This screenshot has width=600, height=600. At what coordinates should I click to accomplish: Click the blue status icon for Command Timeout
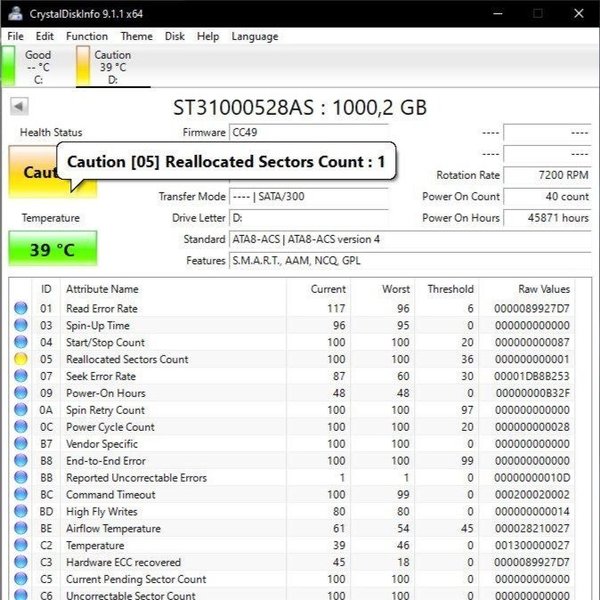[20, 494]
